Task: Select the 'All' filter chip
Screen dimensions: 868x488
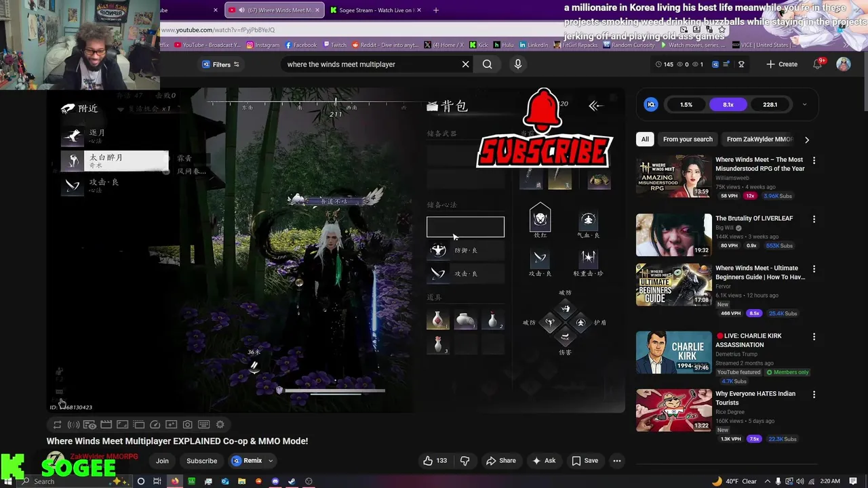Action: pyautogui.click(x=645, y=139)
